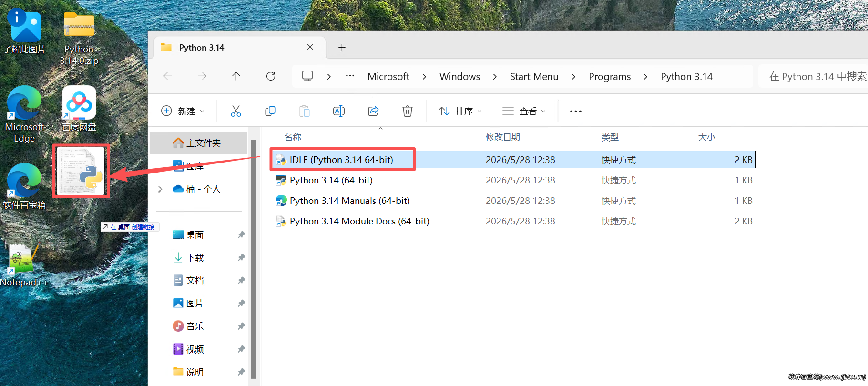Share the selected file

373,111
